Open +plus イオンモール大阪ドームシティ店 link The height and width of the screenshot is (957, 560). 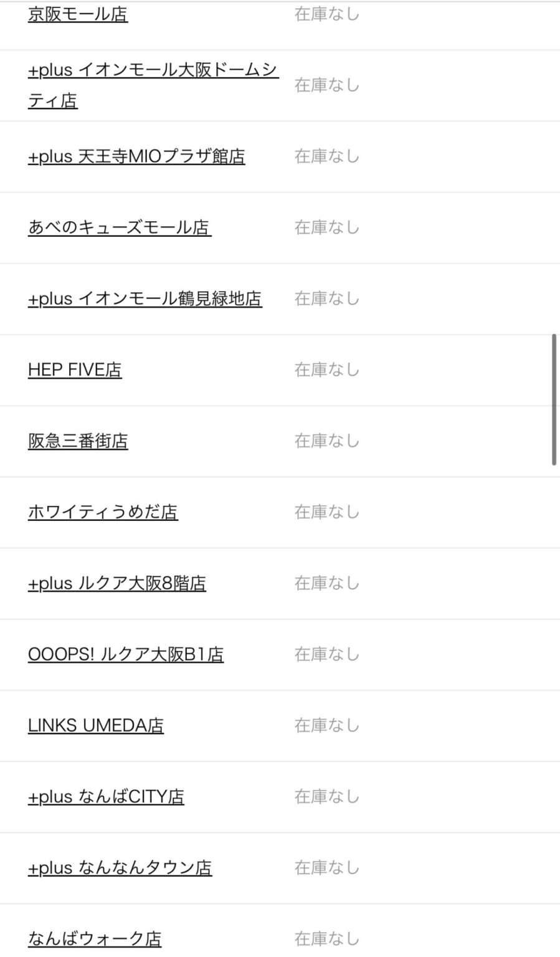tap(153, 71)
